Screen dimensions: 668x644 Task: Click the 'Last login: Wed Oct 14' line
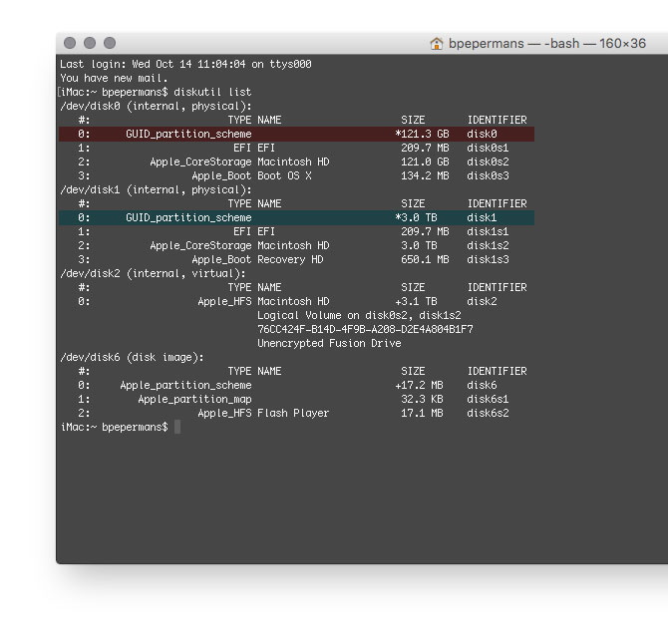pos(185,65)
